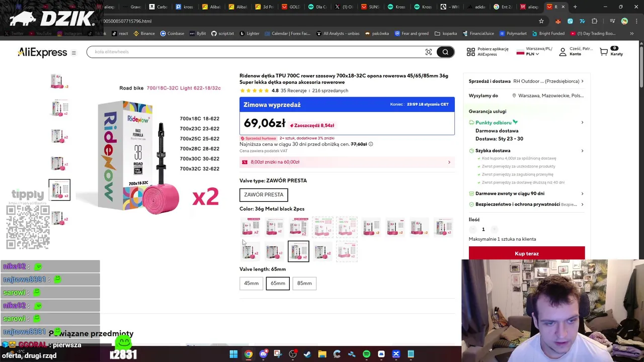Bookmark this page with star icon
This screenshot has height=362, width=644.
pyautogui.click(x=541, y=21)
